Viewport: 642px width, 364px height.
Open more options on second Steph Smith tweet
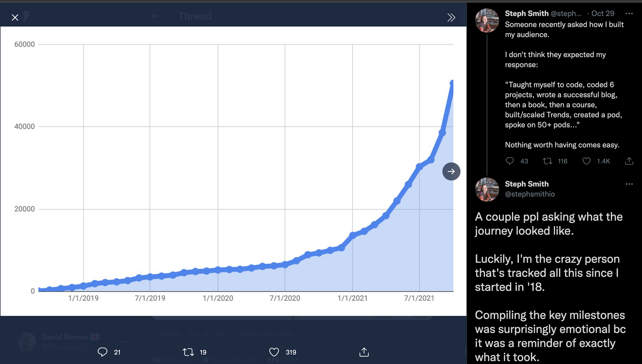tap(629, 184)
